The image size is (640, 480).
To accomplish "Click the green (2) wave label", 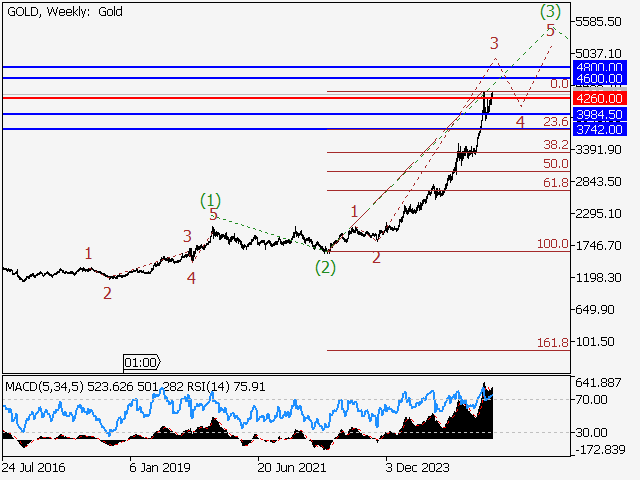I will 326,266.
